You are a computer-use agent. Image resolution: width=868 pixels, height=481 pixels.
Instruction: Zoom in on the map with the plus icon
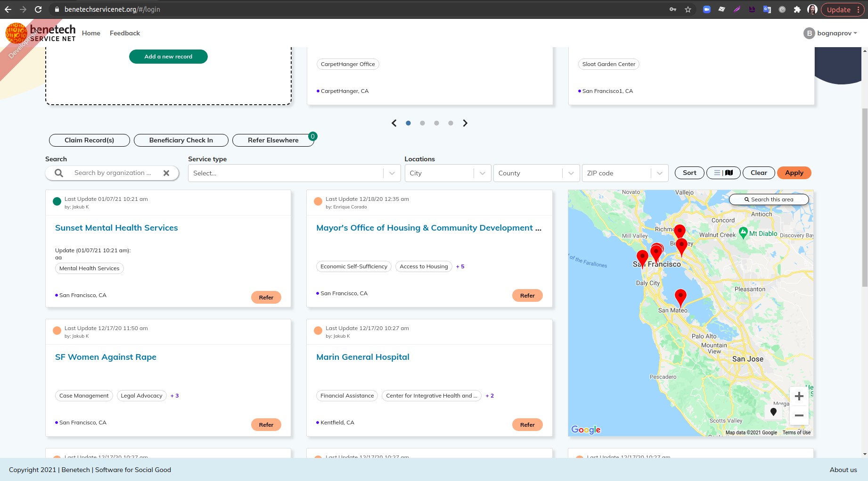(799, 397)
